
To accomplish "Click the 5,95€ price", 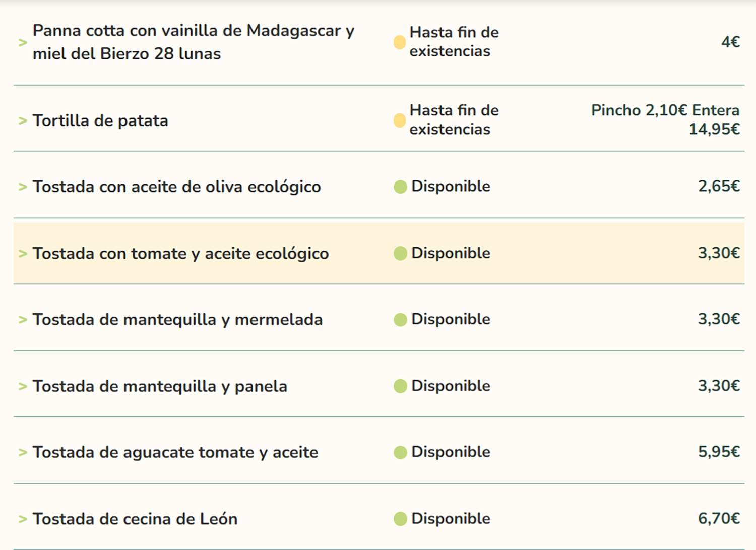I will coord(718,452).
